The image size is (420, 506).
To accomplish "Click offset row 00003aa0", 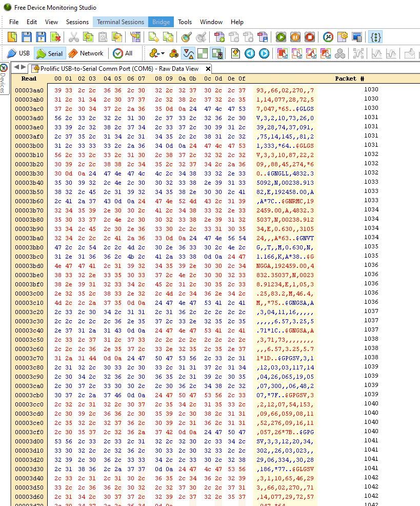I will pos(29,90).
